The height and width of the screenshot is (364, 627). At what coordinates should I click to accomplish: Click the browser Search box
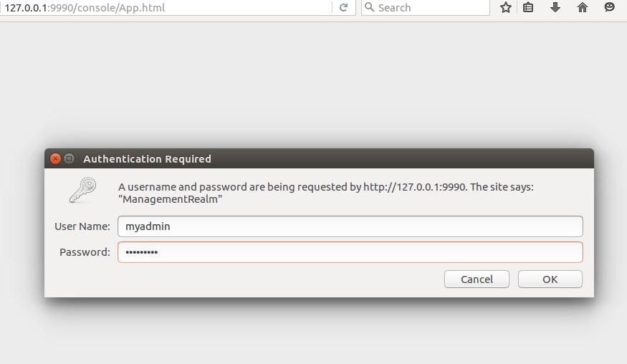426,8
